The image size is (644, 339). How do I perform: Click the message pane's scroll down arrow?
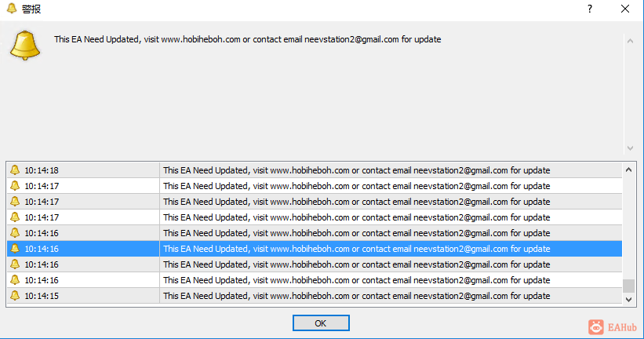pos(629,148)
